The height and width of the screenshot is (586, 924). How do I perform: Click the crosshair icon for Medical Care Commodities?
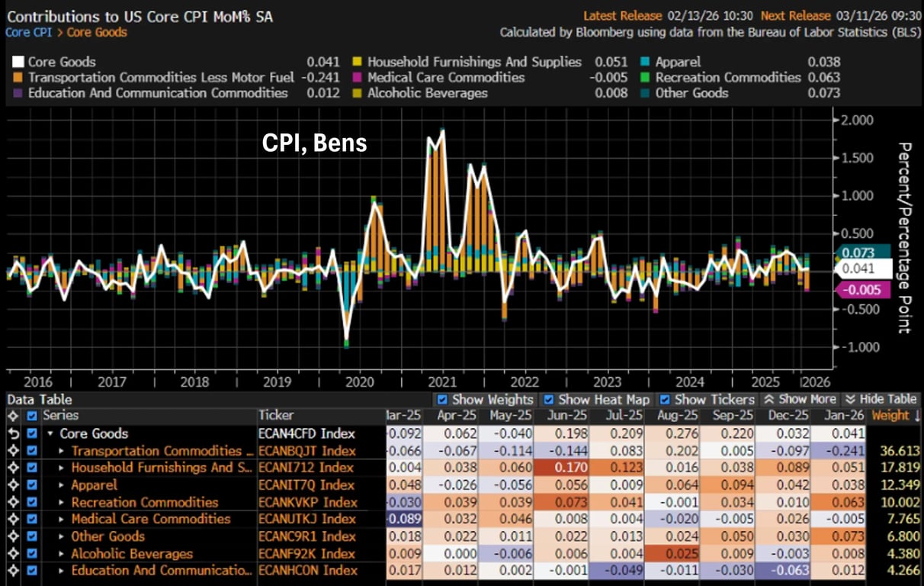[x=11, y=520]
